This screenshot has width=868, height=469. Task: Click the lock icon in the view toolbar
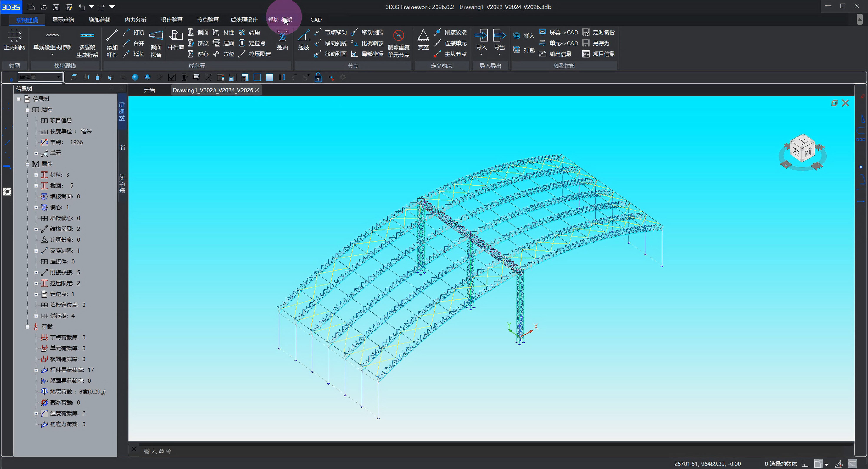[318, 78]
